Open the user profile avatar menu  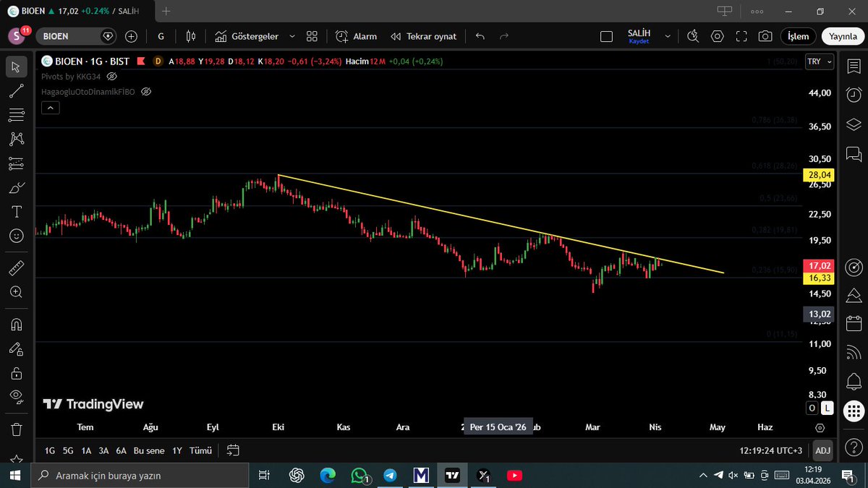pyautogui.click(x=17, y=36)
